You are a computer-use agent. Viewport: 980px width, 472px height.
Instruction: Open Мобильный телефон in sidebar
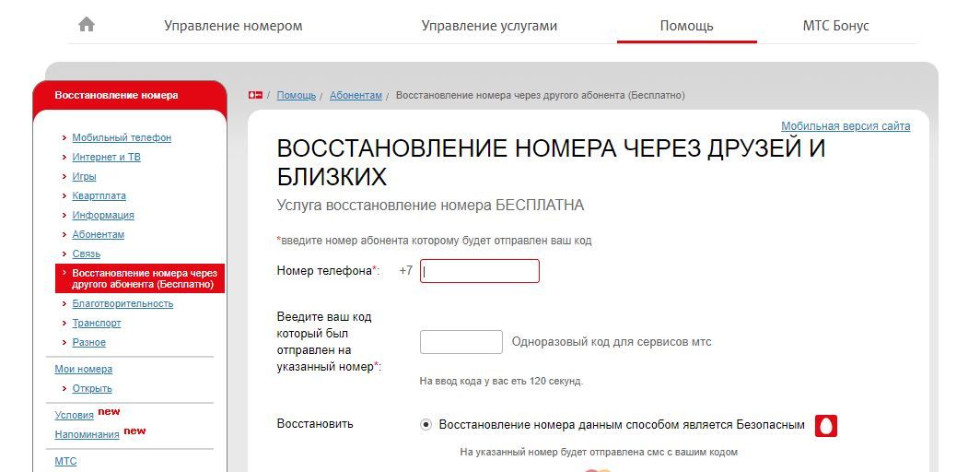122,137
